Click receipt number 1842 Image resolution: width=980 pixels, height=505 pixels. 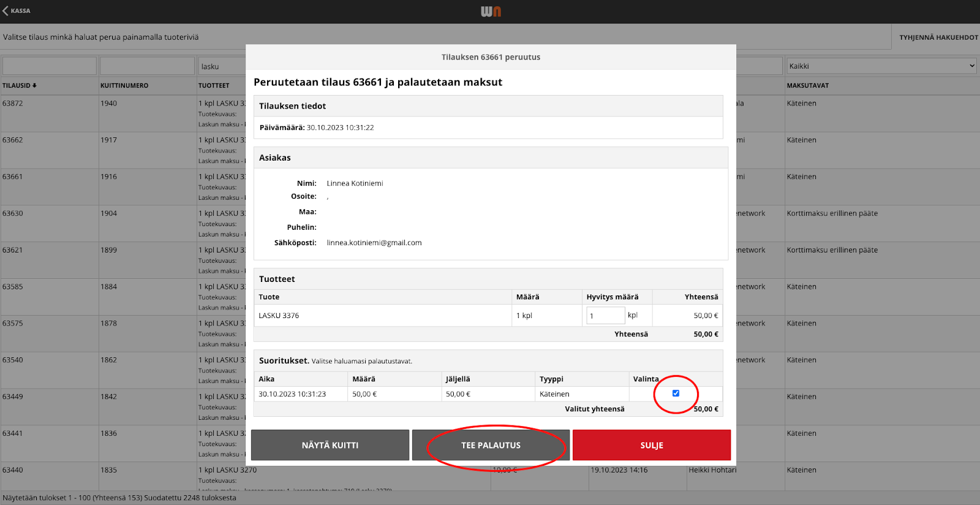point(108,397)
